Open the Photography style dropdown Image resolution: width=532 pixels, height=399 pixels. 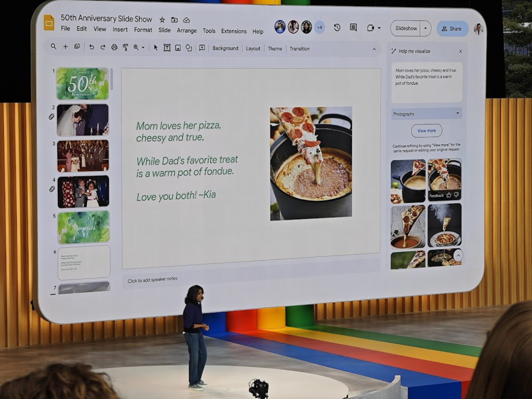click(x=427, y=114)
